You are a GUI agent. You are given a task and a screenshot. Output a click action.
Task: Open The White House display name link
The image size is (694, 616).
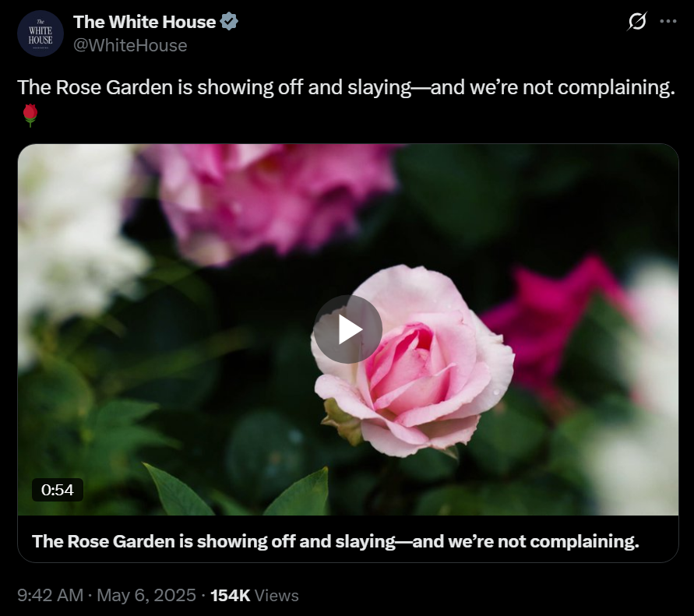(144, 22)
